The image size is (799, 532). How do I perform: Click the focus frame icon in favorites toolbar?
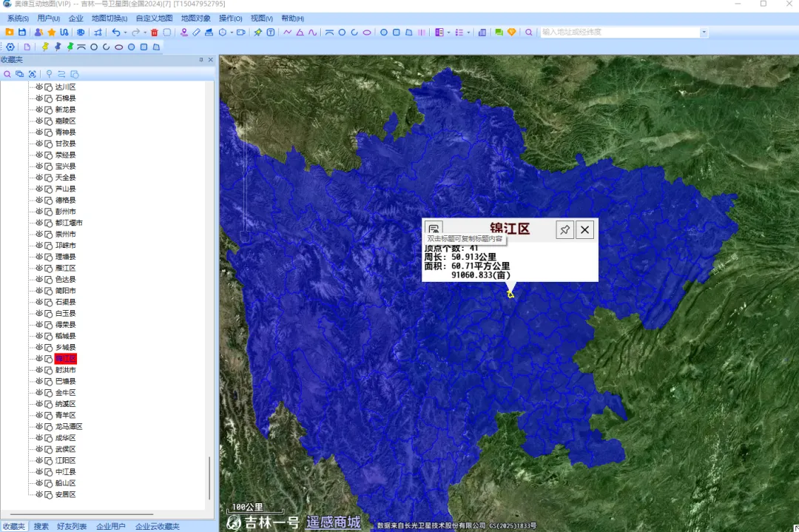32,75
